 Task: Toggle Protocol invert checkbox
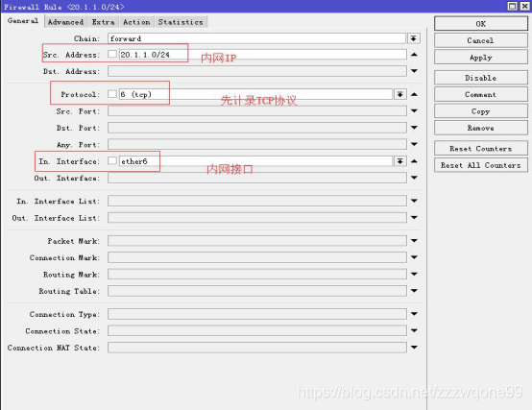(x=112, y=94)
